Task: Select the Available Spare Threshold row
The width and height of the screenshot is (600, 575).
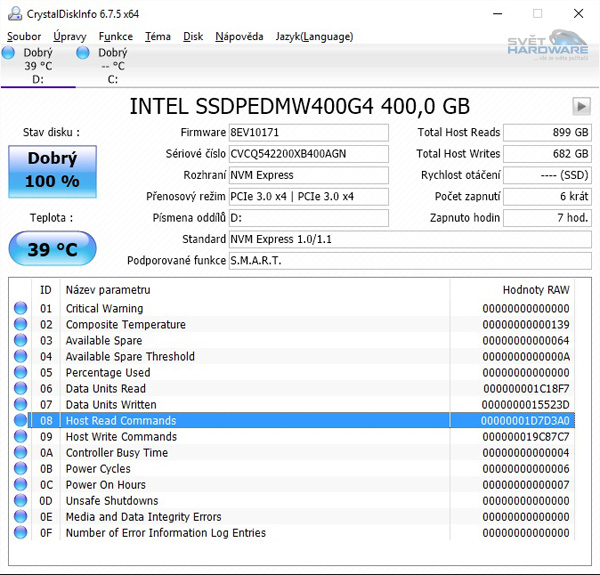Action: point(292,357)
